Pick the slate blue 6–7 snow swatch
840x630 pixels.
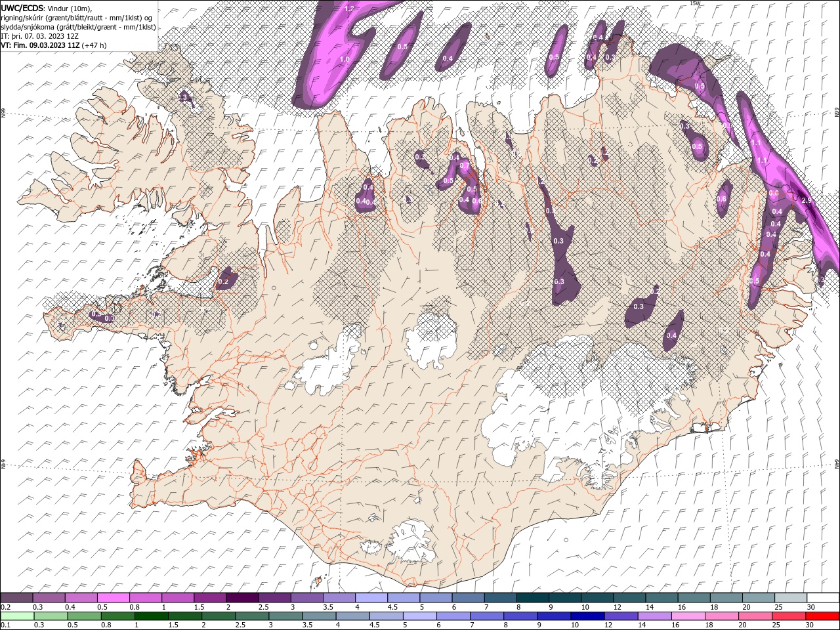pos(468,598)
